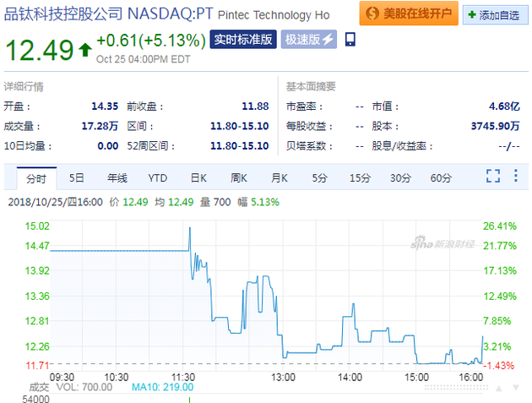Click the dollar coin icon on orange button

pyautogui.click(x=372, y=14)
